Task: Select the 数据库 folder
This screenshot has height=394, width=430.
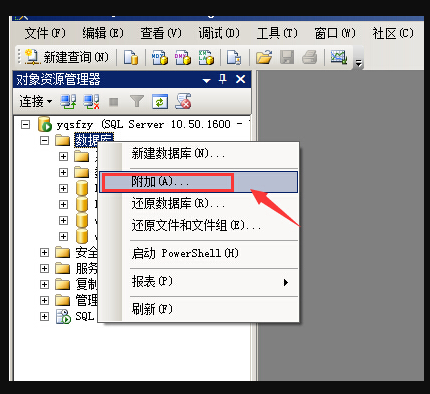Action: tap(94, 140)
